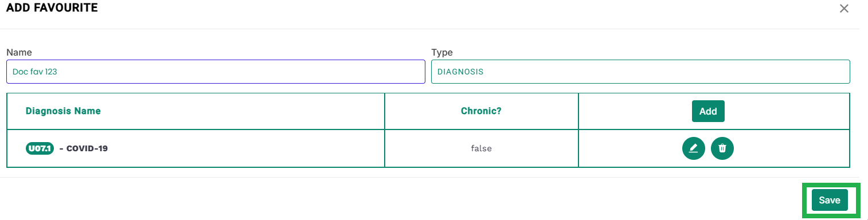Click the empty footer area left of Save
Viewport: 868px width, 220px height.
coord(401,200)
